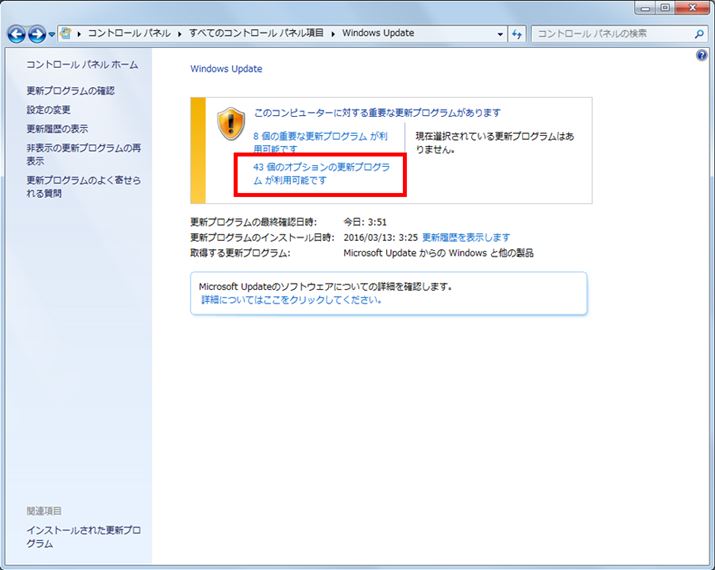Click 更新プログラムの確認 in sidebar
This screenshot has height=570, width=715.
pyautogui.click(x=70, y=91)
